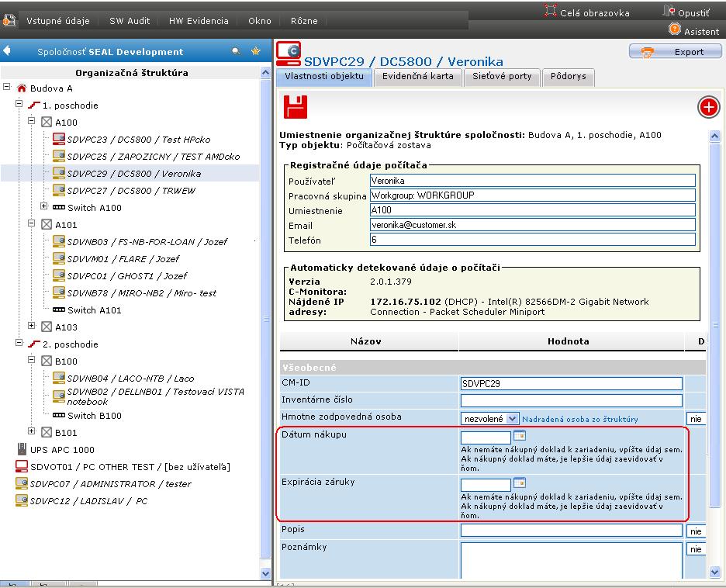The image size is (726, 588).
Task: Click the Telefón input field
Action: click(x=532, y=240)
